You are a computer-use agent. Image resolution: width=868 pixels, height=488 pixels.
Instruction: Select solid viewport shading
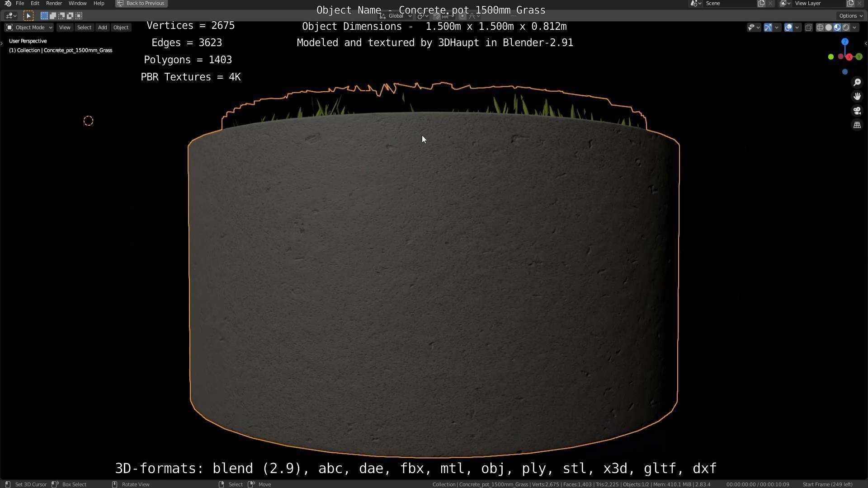pyautogui.click(x=828, y=28)
